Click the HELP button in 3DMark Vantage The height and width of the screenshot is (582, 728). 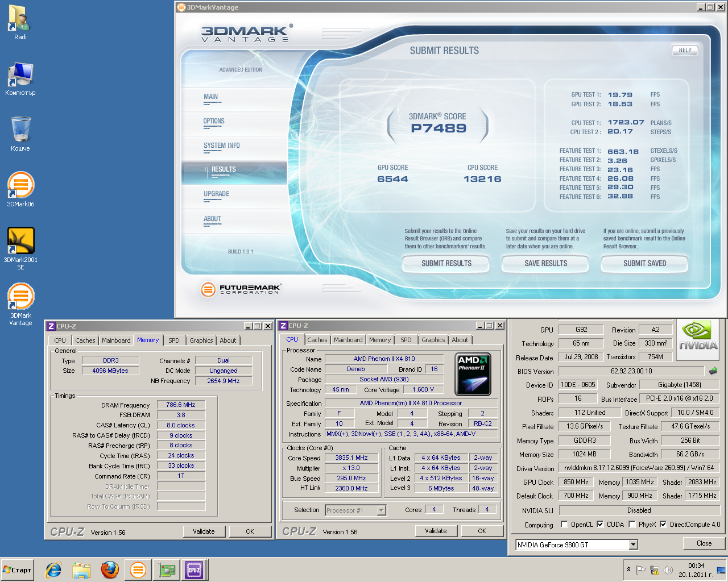[685, 51]
